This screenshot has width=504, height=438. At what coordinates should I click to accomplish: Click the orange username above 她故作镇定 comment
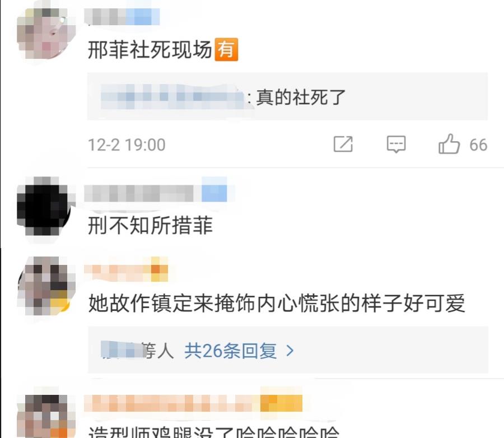126,273
